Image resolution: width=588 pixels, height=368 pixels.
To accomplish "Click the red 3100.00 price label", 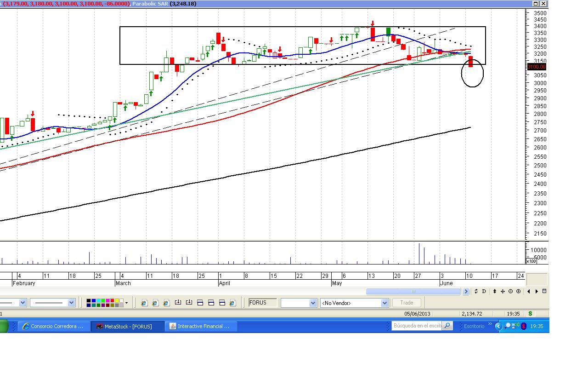I will click(x=536, y=67).
